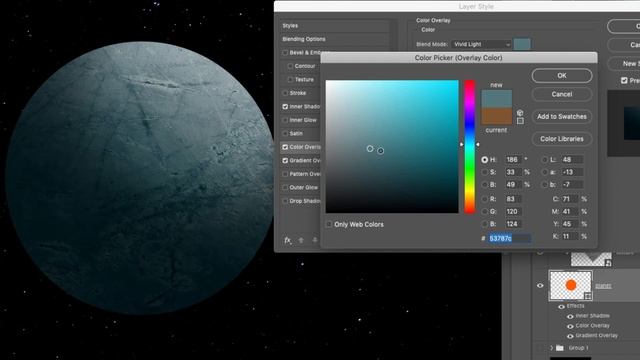Screen dimensions: 640x360
Task: Hide the Gradient Overlay effect eye
Action: (x=570, y=336)
